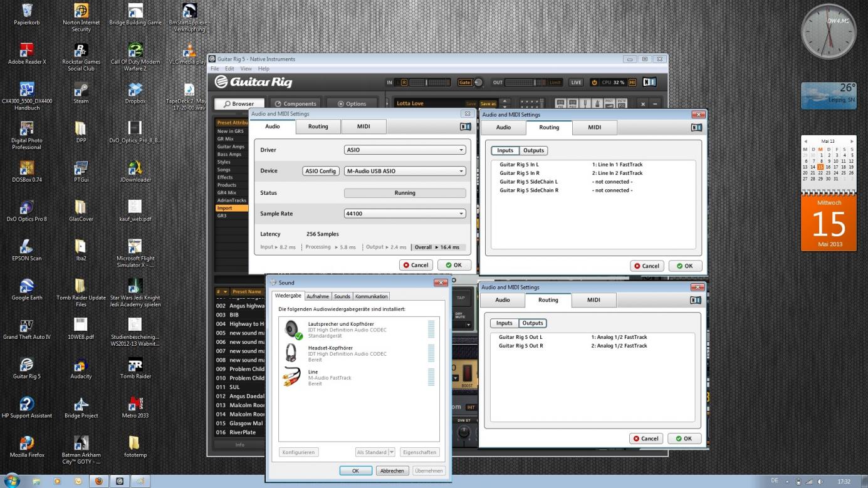This screenshot has height=488, width=868.
Task: Launch Guitar Rig 5 desktop shortcut
Action: click(27, 368)
